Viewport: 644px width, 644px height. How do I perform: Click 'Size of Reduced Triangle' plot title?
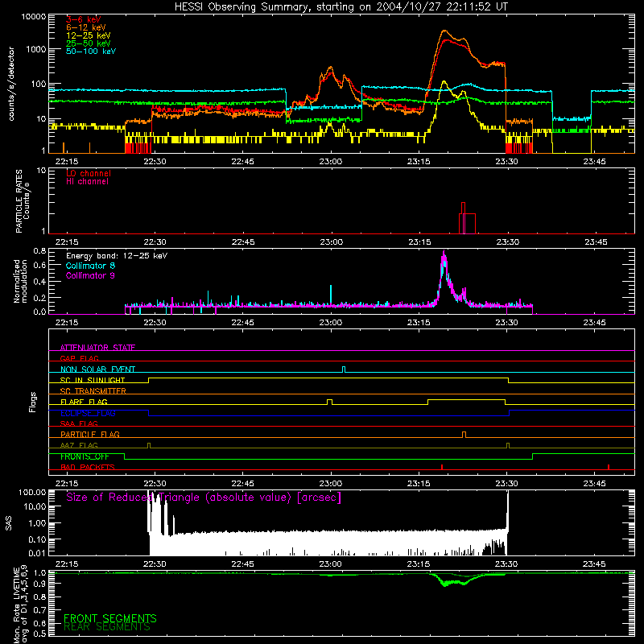pyautogui.click(x=204, y=497)
